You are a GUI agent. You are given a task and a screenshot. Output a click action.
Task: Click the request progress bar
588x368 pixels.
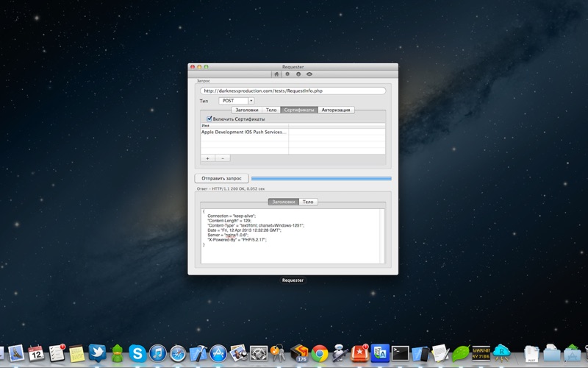tap(321, 178)
